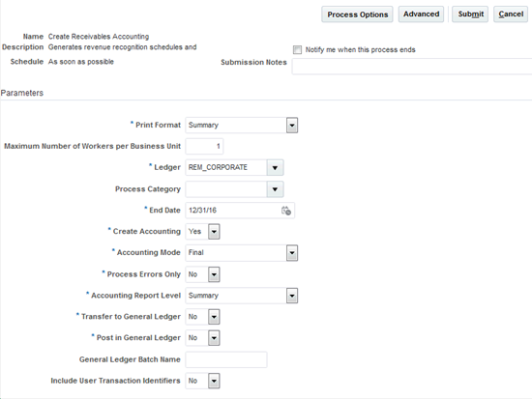532x399 pixels.
Task: Open the Process Category dropdown arrow
Action: [x=275, y=189]
